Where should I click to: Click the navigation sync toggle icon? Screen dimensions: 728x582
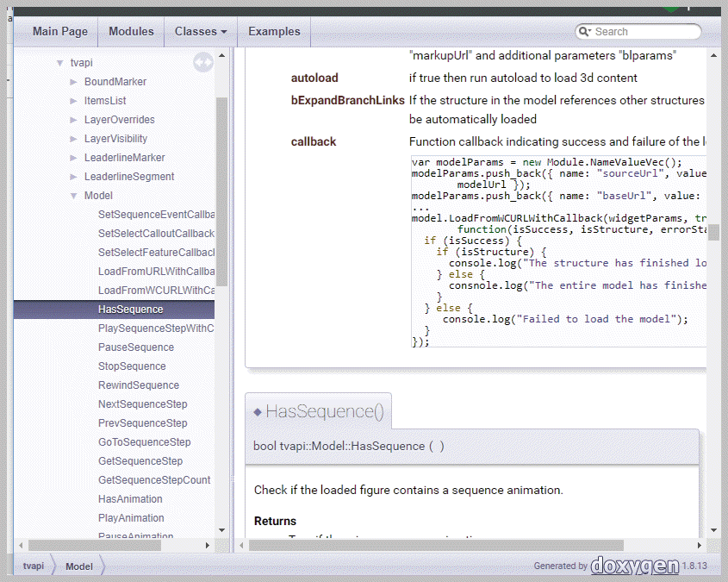point(202,62)
